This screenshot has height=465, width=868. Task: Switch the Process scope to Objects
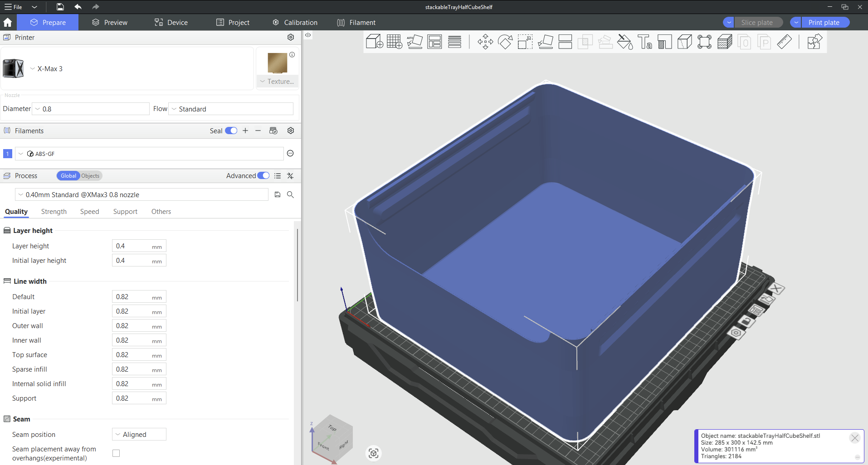pyautogui.click(x=90, y=176)
